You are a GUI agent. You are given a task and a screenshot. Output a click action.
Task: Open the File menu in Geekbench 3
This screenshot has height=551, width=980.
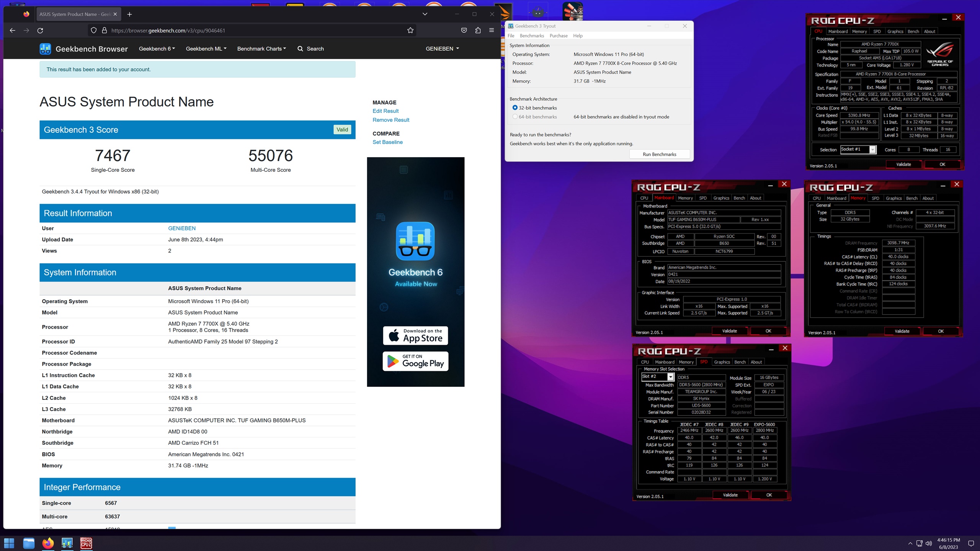click(x=511, y=36)
